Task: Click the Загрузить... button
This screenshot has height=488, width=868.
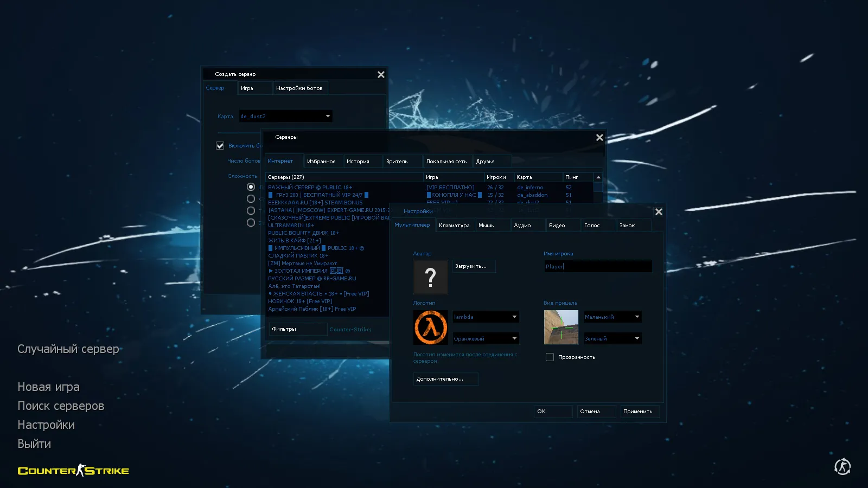Action: pyautogui.click(x=473, y=266)
